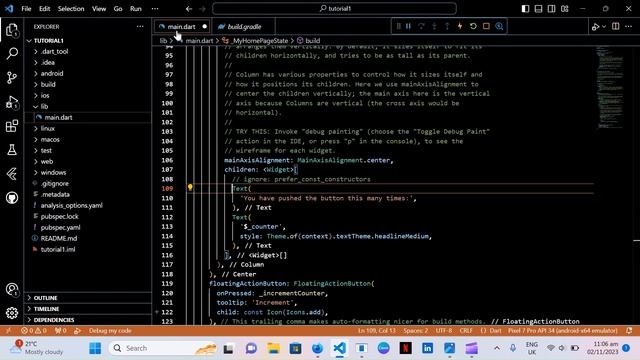Expand the windows folder

(x=53, y=173)
